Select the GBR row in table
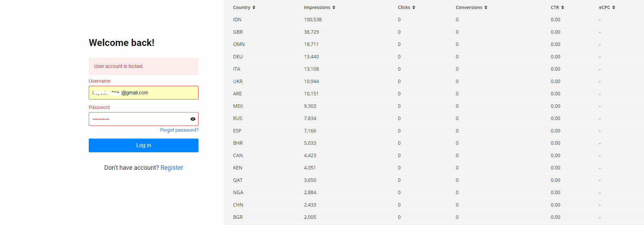Screen dimensions: 644x225 click(238, 32)
